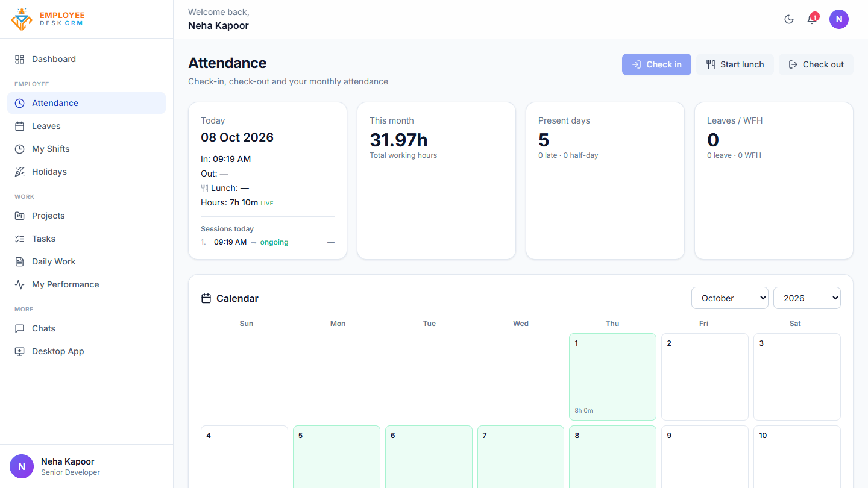This screenshot has width=868, height=488.
Task: Click the "08 Oct 2026" date text
Action: (x=237, y=137)
